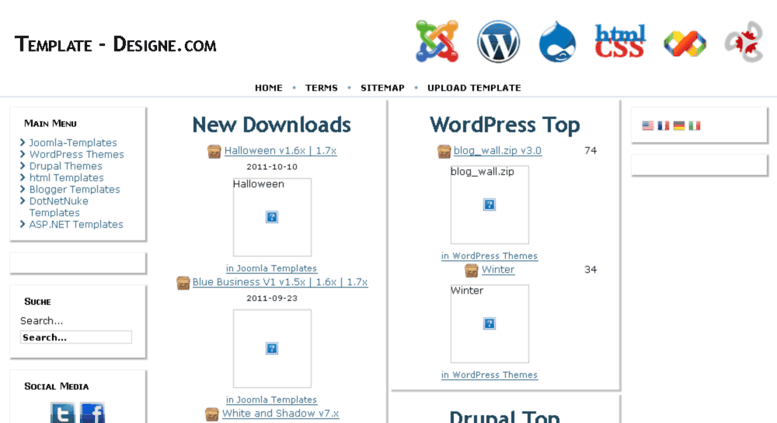Follow 'in WordPress Themes' link under Winter
777x423 pixels.
(490, 375)
